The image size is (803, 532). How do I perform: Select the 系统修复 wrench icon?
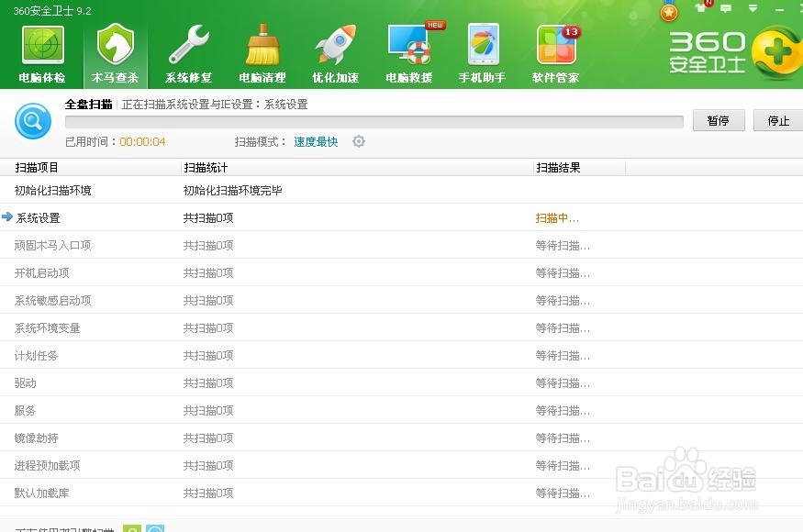tap(187, 46)
